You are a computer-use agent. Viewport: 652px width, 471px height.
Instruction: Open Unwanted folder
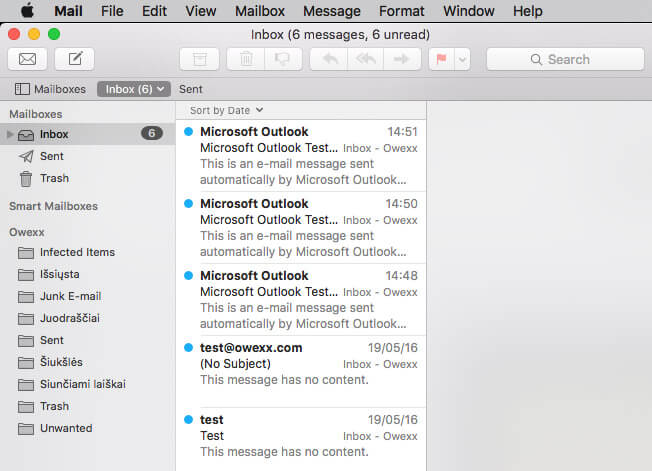87,429
